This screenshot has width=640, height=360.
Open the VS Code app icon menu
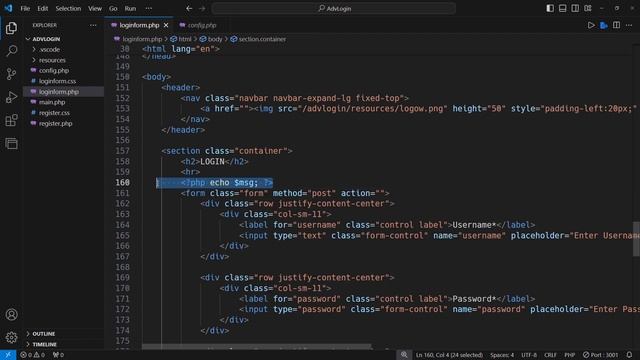8,8
